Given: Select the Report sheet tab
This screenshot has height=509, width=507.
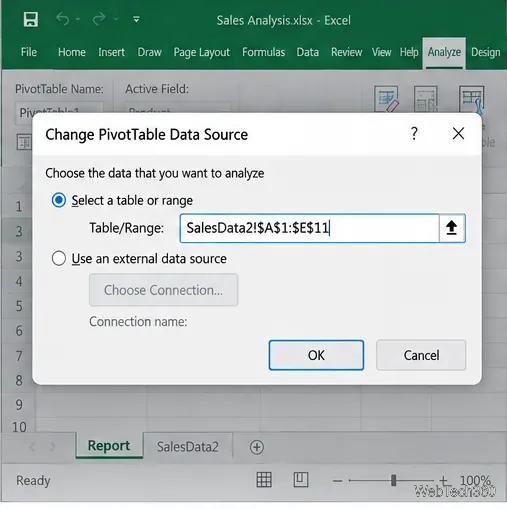Looking at the screenshot, I should (x=109, y=446).
